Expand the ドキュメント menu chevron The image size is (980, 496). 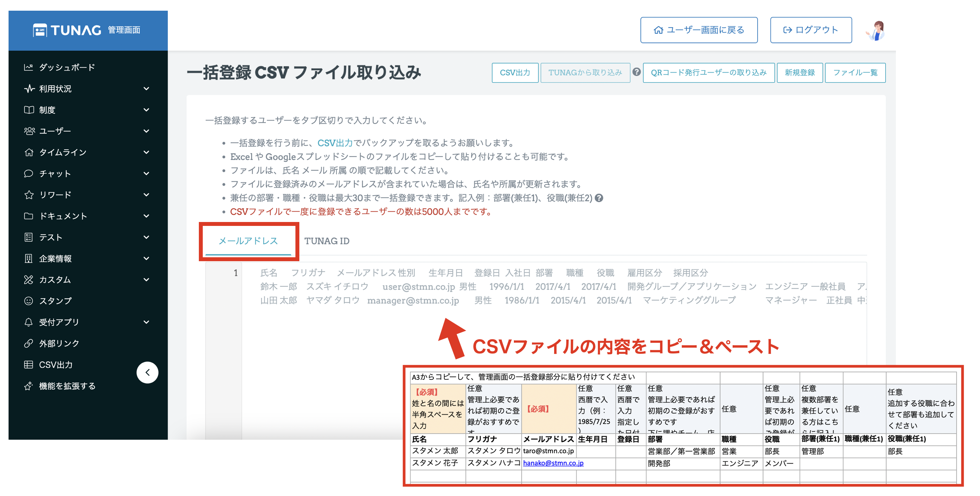146,216
